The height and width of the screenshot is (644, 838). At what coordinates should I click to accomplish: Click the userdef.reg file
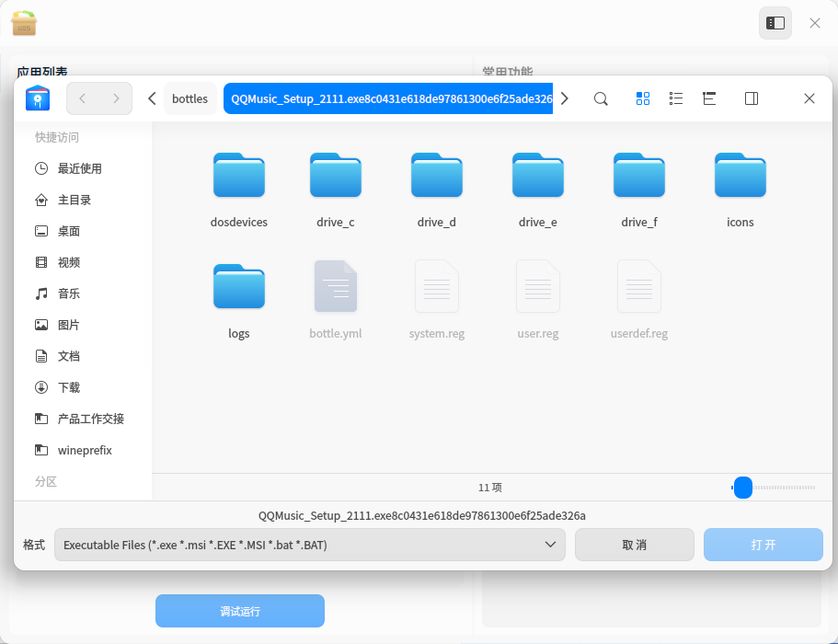tap(639, 302)
